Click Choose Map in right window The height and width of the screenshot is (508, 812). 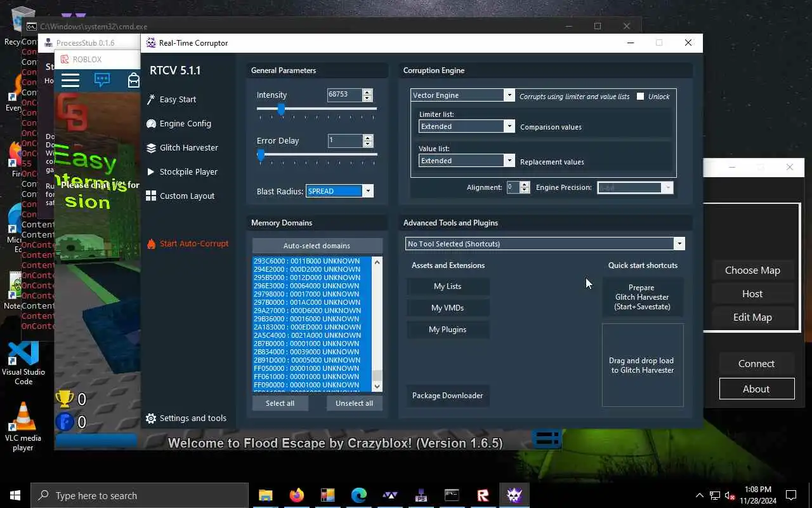(x=752, y=271)
